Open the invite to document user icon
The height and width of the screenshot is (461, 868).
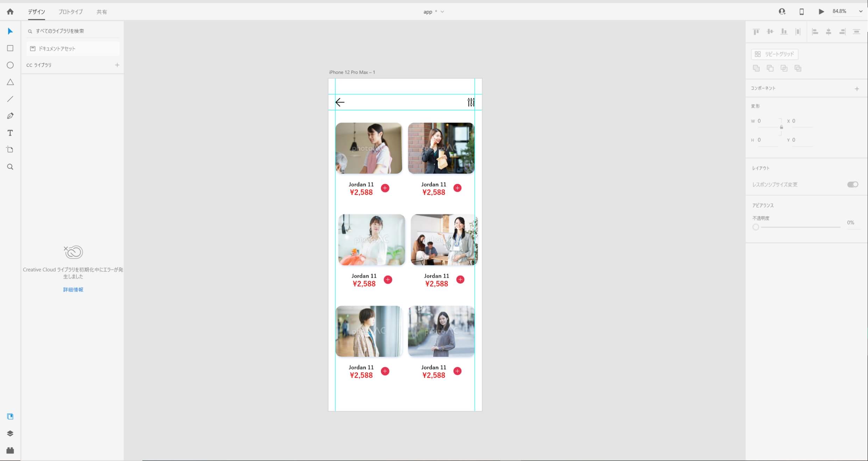tap(782, 12)
